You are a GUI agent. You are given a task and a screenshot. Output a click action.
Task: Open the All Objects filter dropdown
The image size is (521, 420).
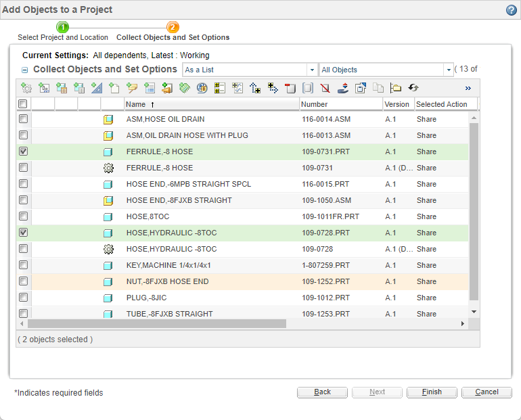point(449,70)
